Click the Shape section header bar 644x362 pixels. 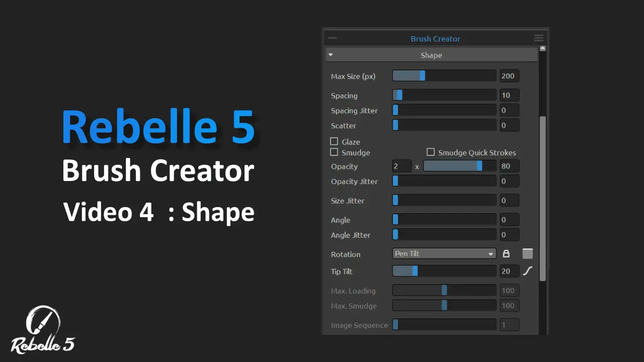(x=431, y=55)
